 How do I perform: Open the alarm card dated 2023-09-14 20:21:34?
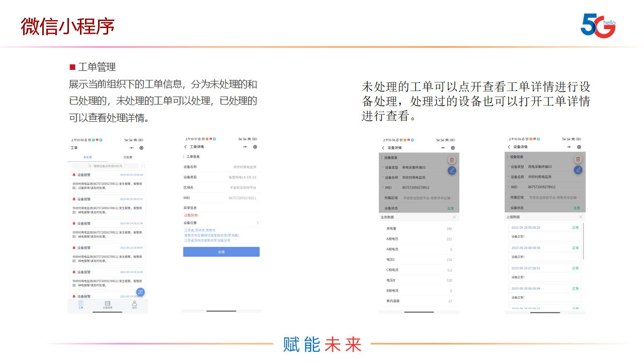(108, 230)
